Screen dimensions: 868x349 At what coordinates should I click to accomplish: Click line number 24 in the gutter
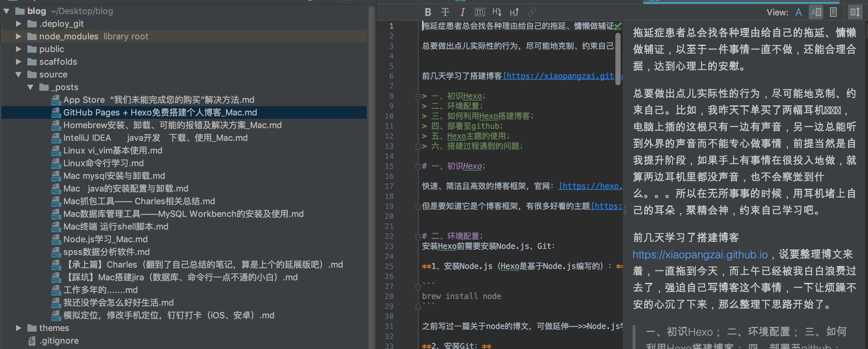click(x=389, y=257)
